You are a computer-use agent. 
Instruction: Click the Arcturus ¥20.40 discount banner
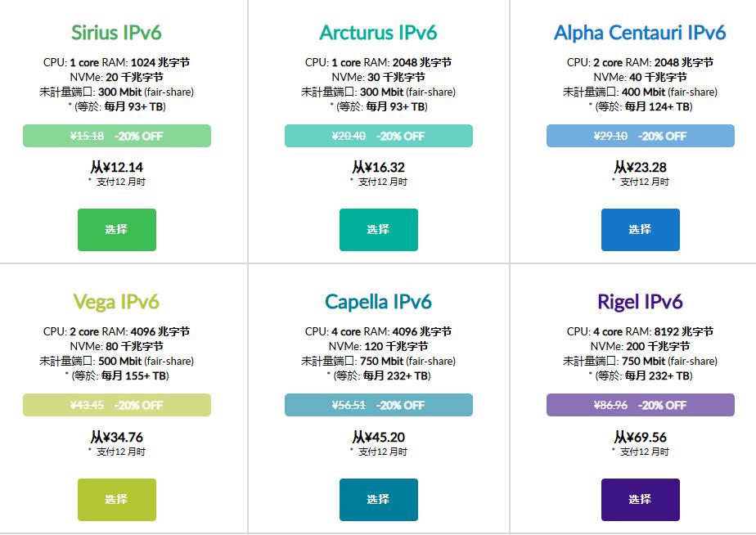point(378,136)
